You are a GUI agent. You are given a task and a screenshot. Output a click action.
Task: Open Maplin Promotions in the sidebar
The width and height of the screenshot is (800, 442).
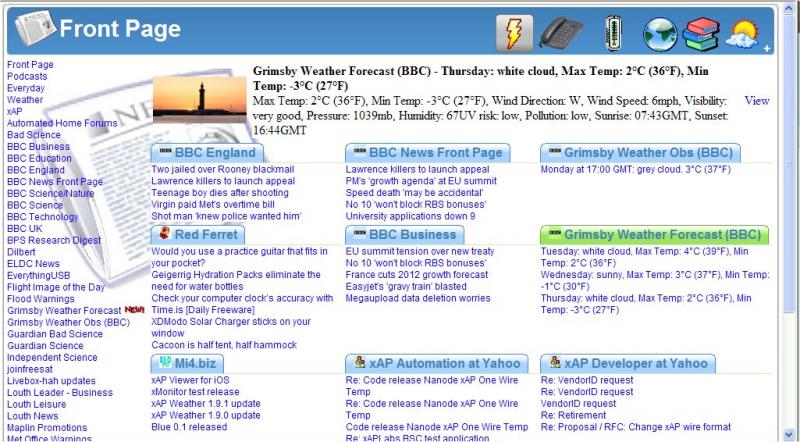pyautogui.click(x=47, y=428)
